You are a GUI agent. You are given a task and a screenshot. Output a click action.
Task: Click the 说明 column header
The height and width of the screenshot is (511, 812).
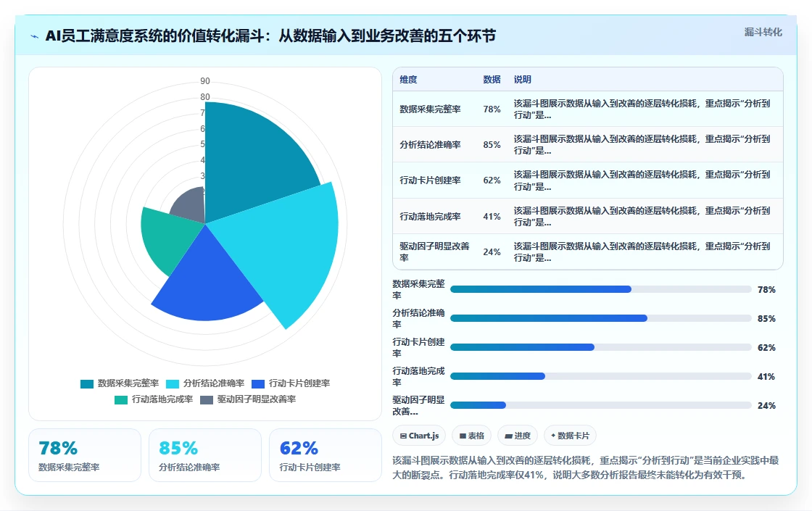click(522, 79)
